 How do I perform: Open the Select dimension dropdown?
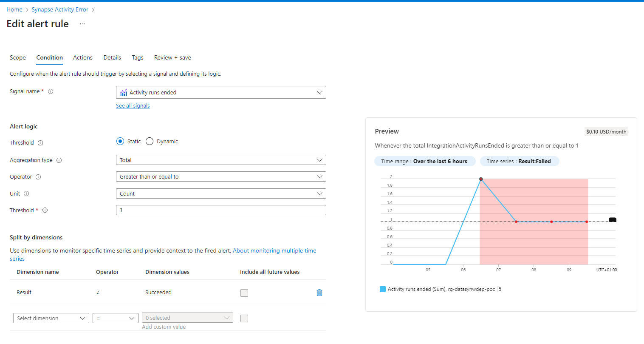tap(51, 318)
